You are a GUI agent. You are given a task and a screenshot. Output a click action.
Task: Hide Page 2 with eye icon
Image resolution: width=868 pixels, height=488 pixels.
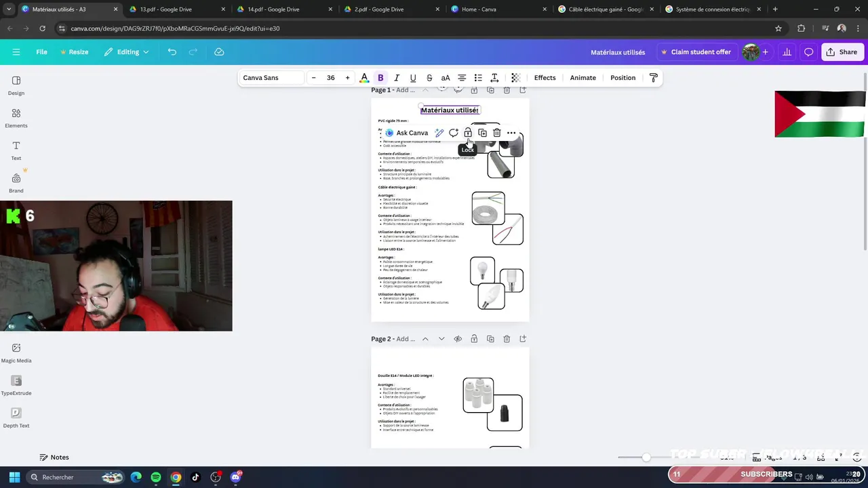point(458,339)
